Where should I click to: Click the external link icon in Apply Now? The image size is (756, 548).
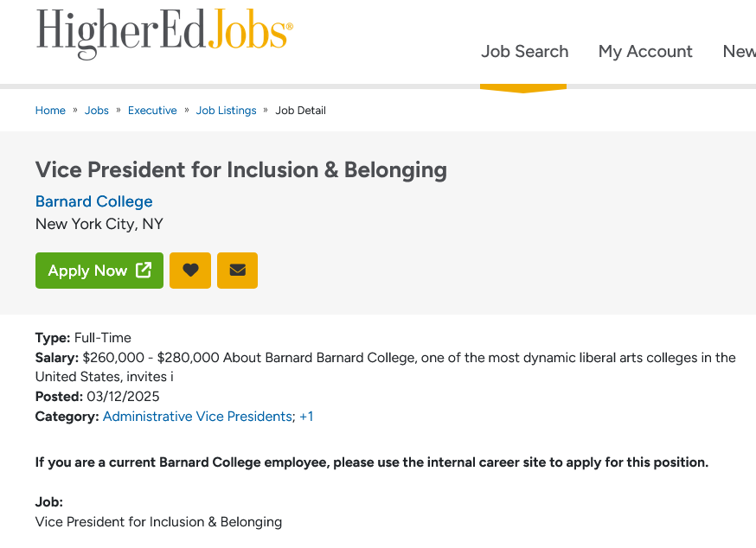(144, 270)
